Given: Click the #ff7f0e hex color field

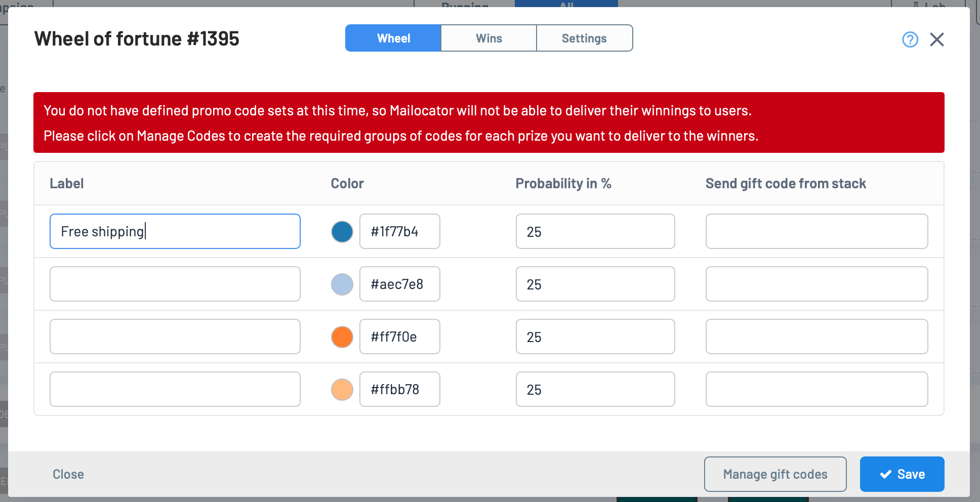Looking at the screenshot, I should [x=400, y=337].
